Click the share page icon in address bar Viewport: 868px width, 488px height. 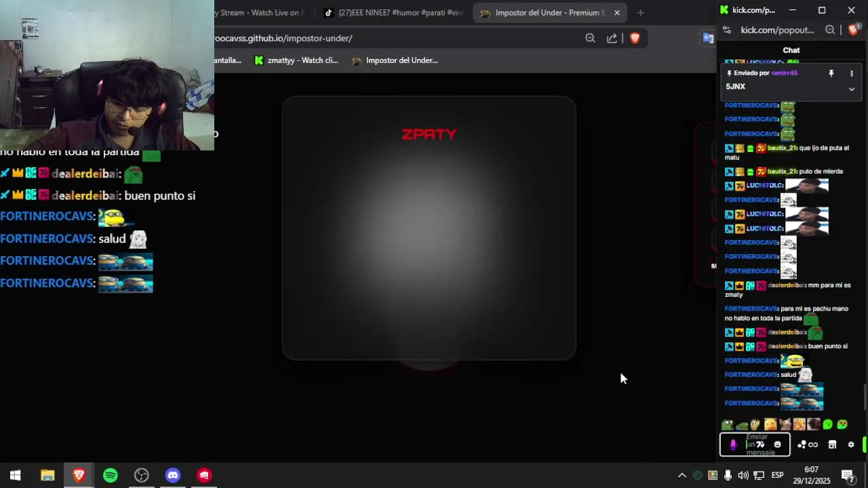pos(612,38)
